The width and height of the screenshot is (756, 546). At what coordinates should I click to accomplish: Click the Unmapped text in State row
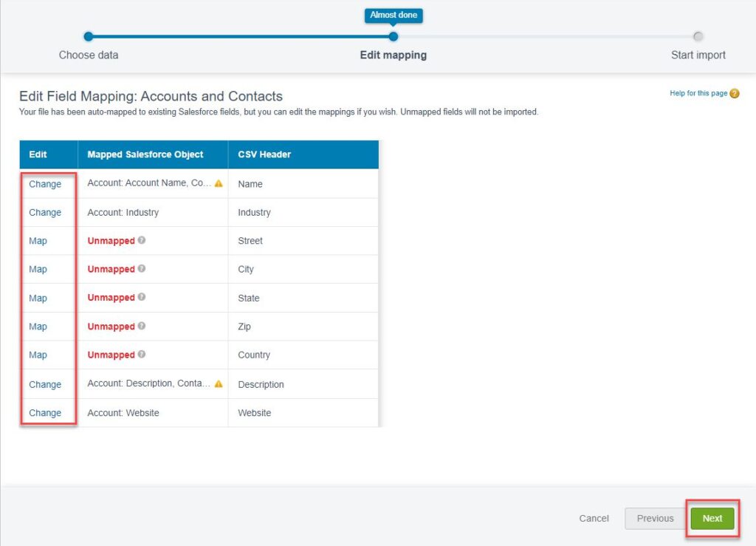pyautogui.click(x=111, y=298)
